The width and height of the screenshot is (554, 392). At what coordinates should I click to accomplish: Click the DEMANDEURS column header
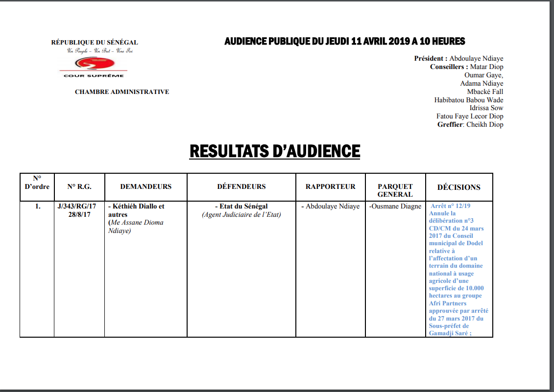(145, 186)
